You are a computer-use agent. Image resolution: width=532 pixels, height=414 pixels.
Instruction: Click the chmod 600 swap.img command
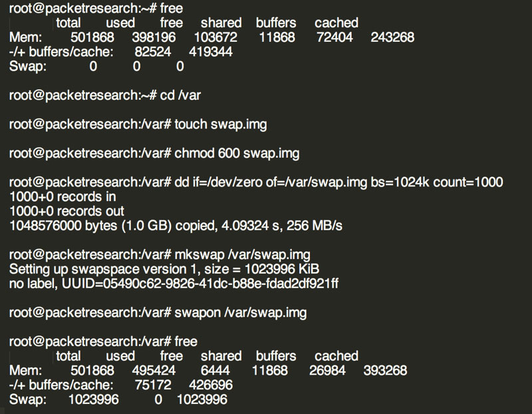(237, 153)
